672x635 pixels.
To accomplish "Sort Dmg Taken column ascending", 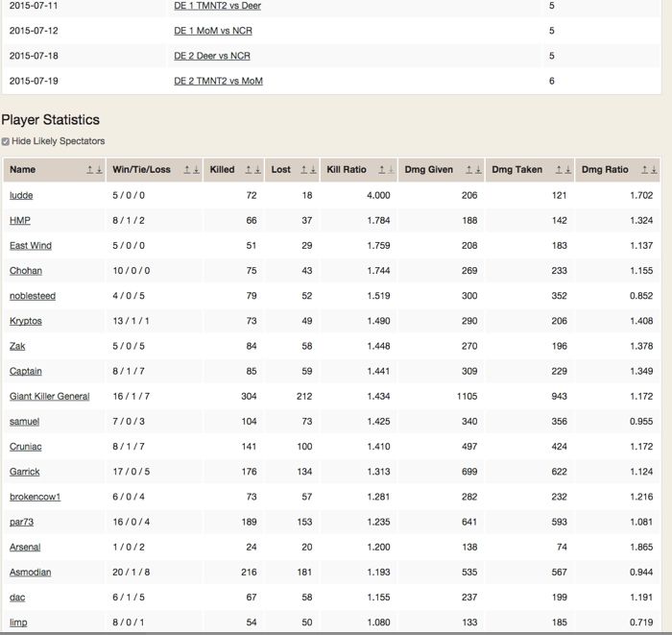I will pos(558,170).
